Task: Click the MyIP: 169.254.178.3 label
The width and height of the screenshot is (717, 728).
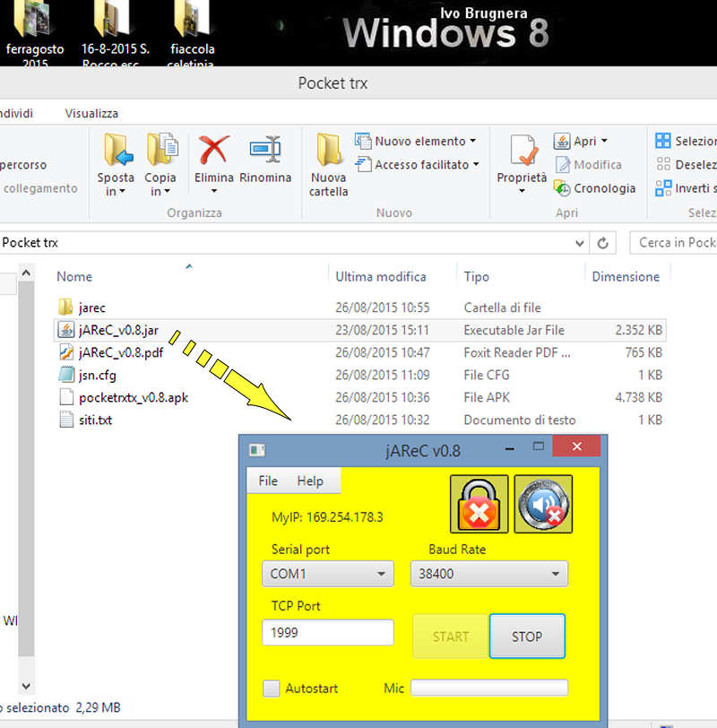Action: click(327, 517)
